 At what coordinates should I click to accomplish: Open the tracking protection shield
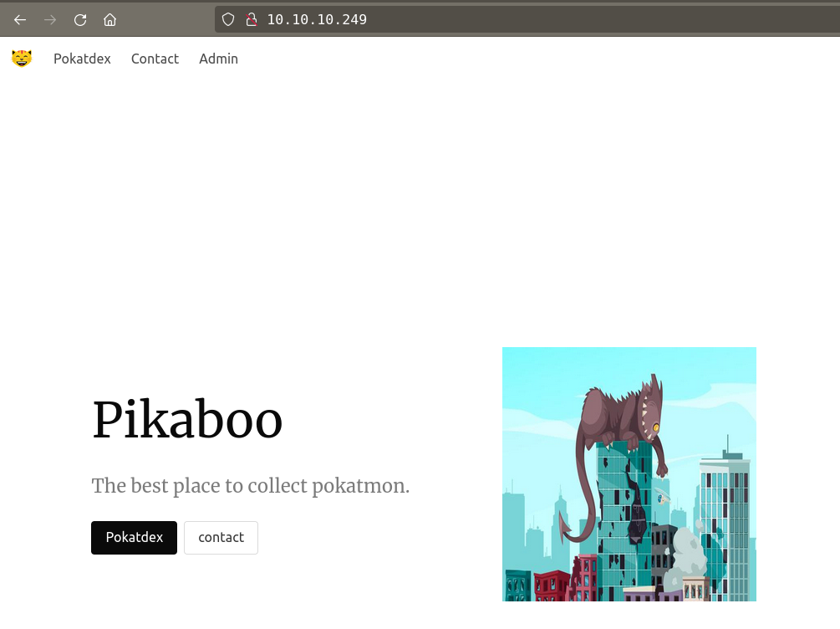pyautogui.click(x=228, y=19)
